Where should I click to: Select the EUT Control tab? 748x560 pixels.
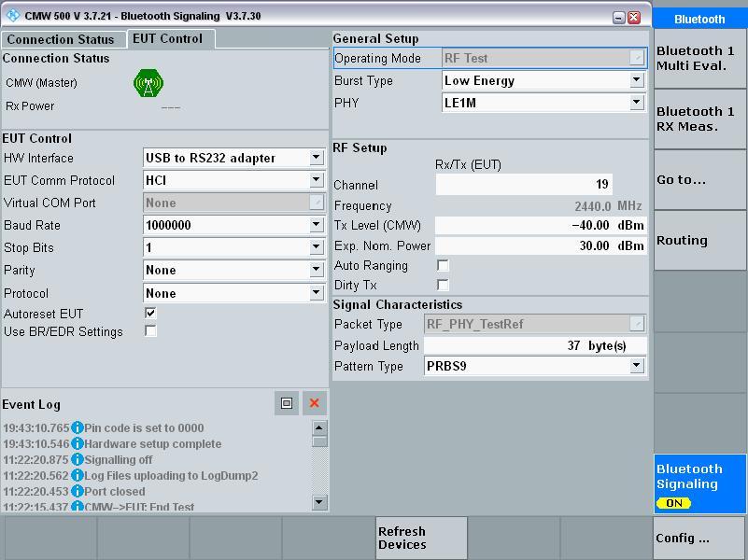click(171, 38)
